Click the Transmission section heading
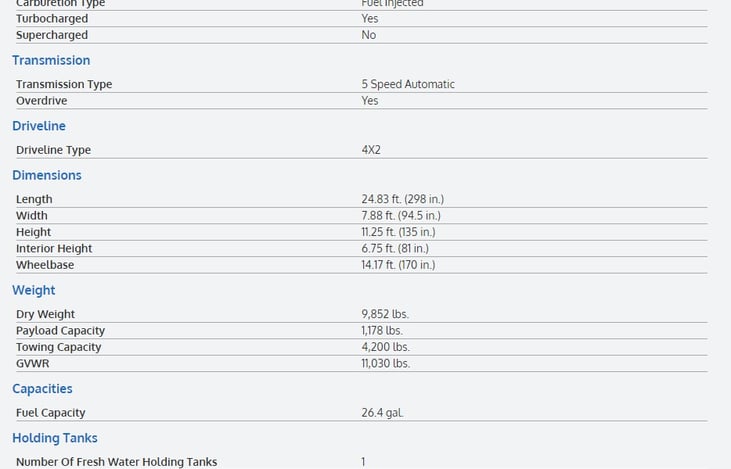Image resolution: width=731 pixels, height=469 pixels. tap(51, 60)
